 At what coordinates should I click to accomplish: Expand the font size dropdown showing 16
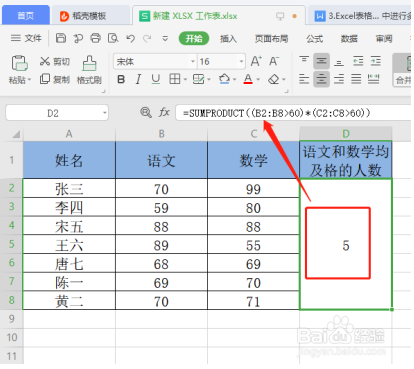(241, 62)
